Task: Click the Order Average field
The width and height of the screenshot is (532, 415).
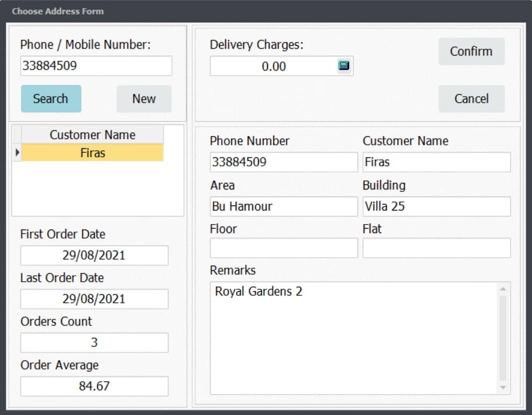Action: coord(94,386)
